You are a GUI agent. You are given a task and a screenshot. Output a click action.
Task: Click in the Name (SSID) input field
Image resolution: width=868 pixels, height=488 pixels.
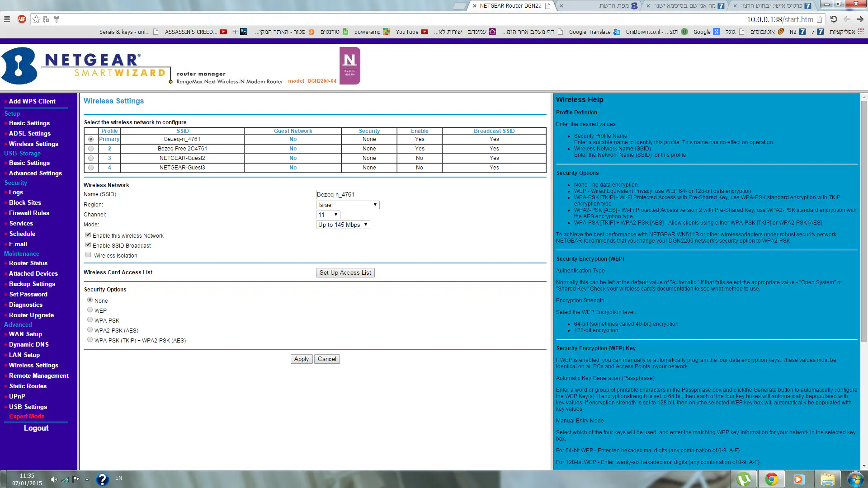tap(354, 194)
